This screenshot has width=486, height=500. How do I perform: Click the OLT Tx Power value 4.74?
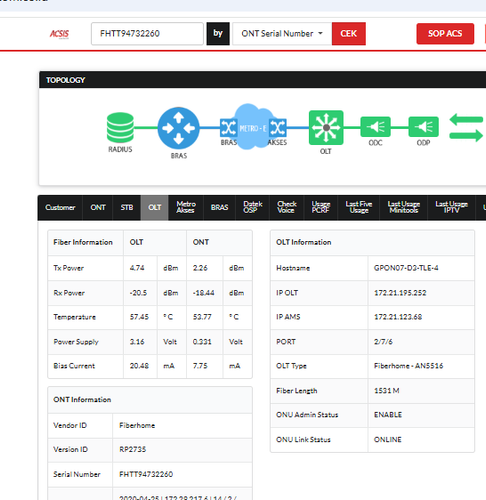point(137,268)
